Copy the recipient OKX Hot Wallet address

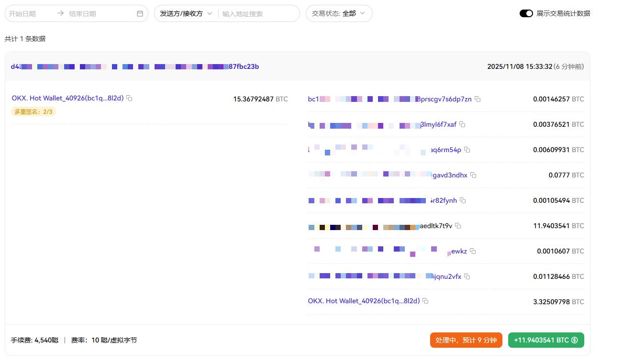coord(425,301)
